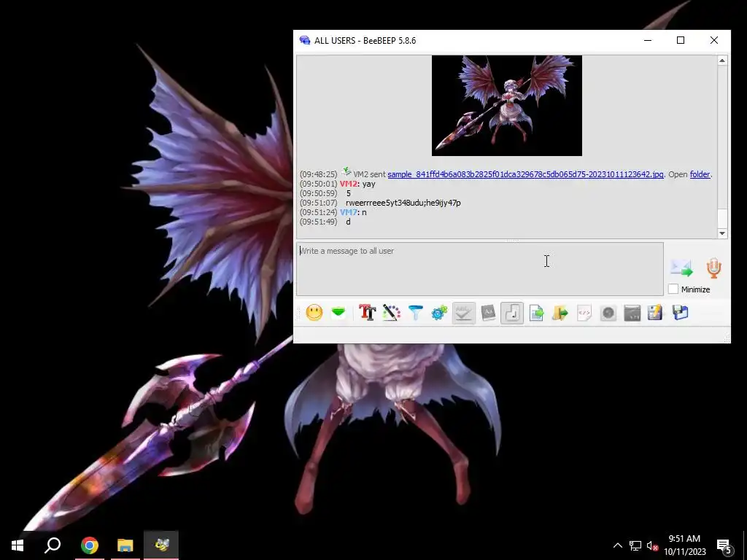
Task: Click the chat scrollbar down arrow
Action: point(722,233)
